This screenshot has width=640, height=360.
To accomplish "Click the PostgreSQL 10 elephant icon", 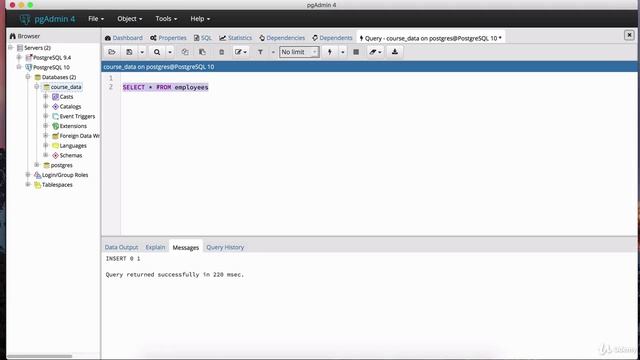I will pyautogui.click(x=29, y=67).
